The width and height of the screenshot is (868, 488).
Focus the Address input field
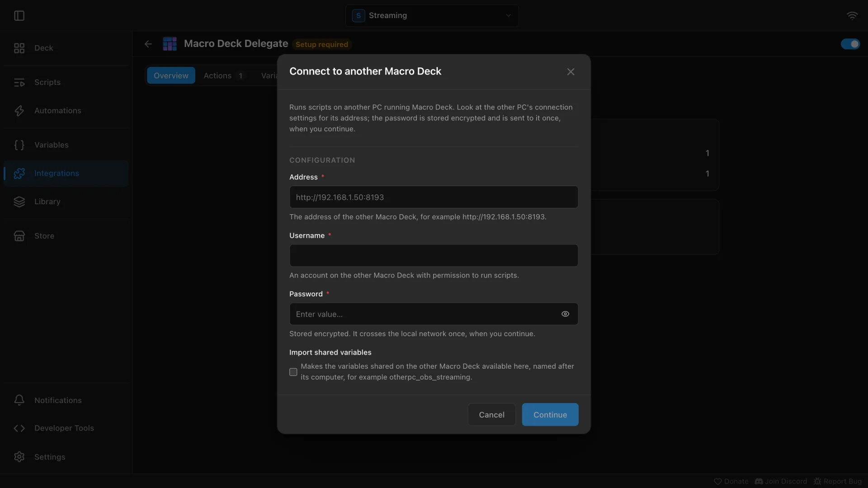coord(434,197)
